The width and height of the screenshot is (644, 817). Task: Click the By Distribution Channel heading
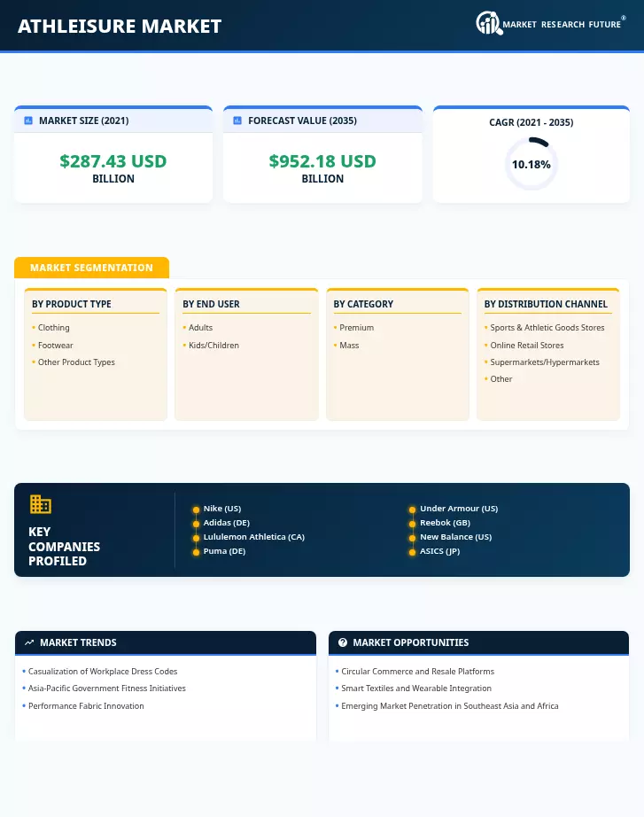click(546, 304)
